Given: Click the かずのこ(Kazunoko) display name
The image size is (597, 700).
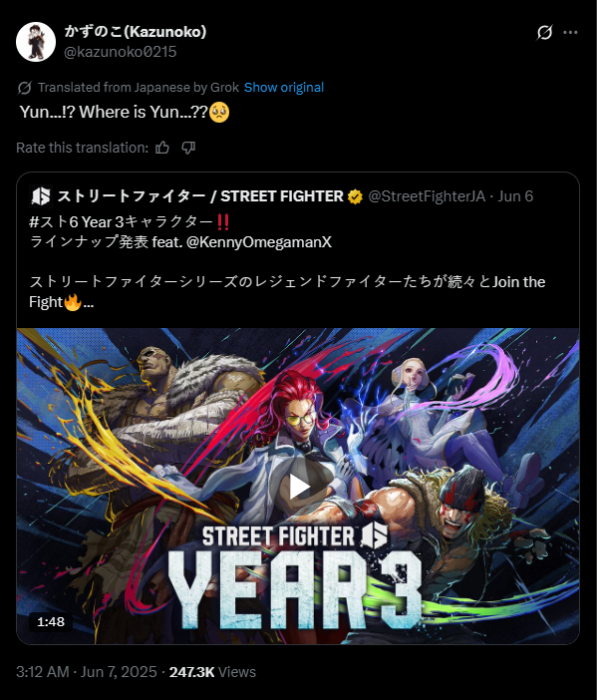Looking at the screenshot, I should (136, 31).
